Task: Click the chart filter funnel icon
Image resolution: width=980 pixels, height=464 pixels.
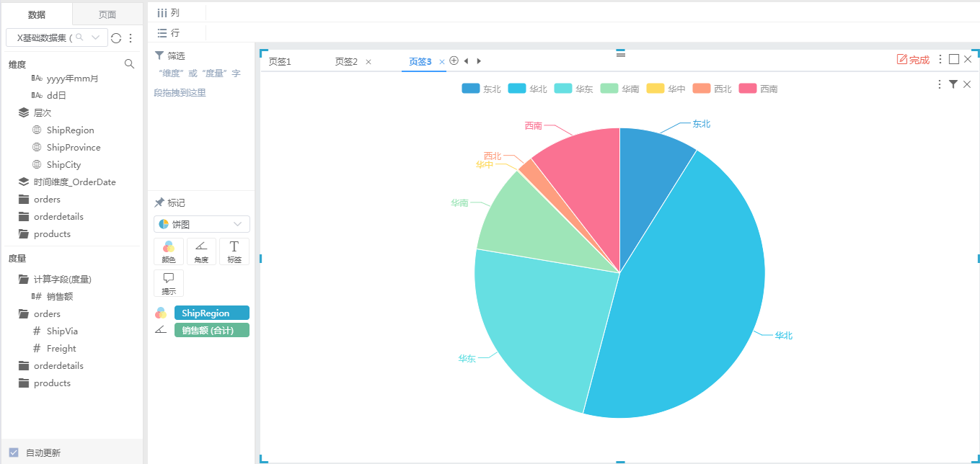Action: click(x=953, y=84)
